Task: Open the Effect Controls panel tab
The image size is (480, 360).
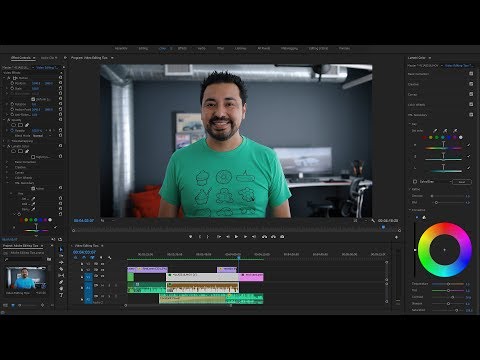Action: click(x=21, y=58)
